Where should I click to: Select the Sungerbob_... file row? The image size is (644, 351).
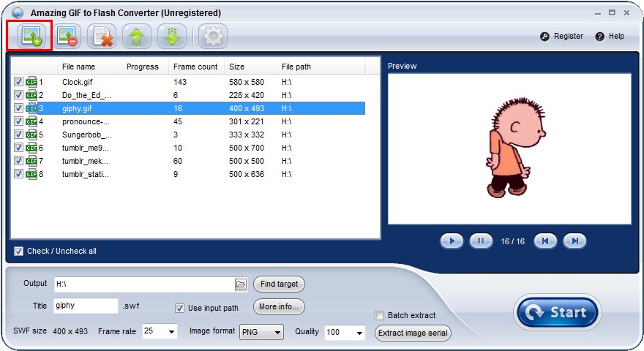pyautogui.click(x=189, y=135)
